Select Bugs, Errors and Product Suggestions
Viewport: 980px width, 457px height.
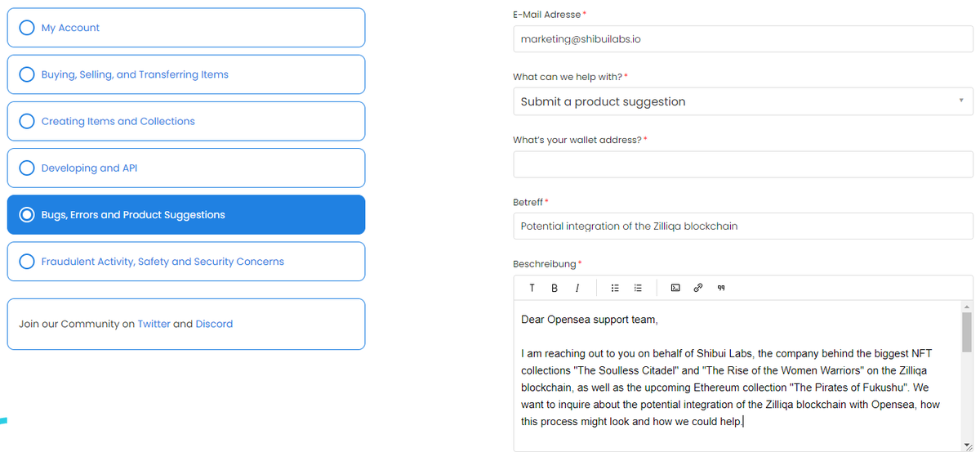click(186, 215)
